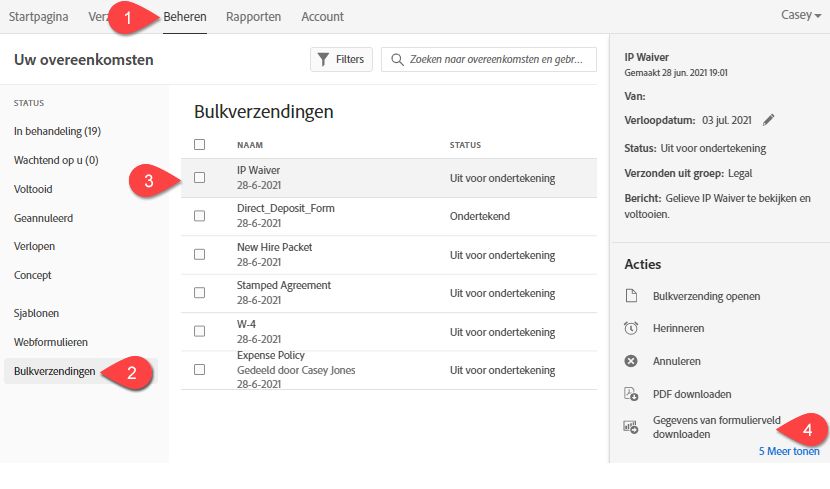Switch to the Beheren tab
Screen dimensions: 830x489
click(x=185, y=17)
